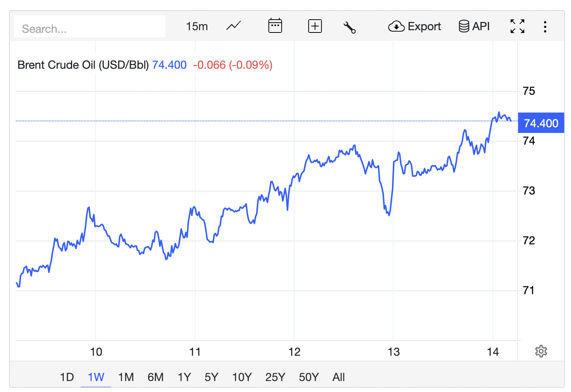The image size is (571, 392).
Task: Open the API data access button
Action: [474, 26]
